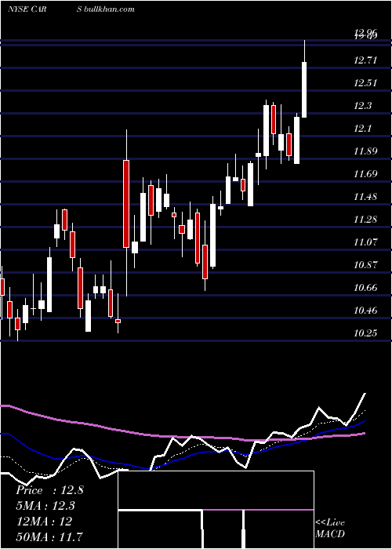The image size is (392, 549).
Task: Select the 50MA : 11.7 readout
Action: pyautogui.click(x=49, y=536)
